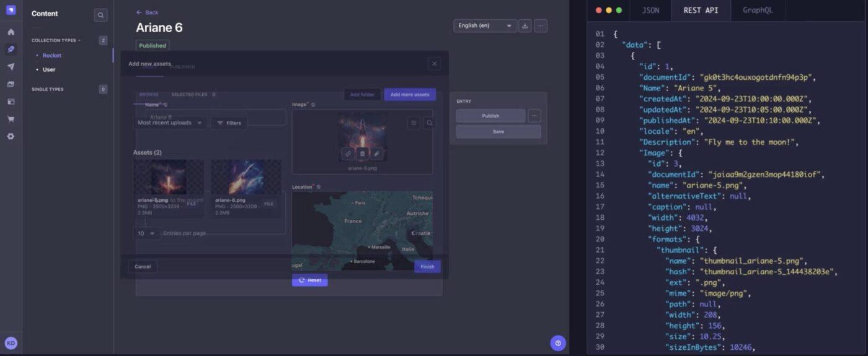Image resolution: width=868 pixels, height=356 pixels.
Task: Click the magnifier icon in the assets dialog
Action: click(x=429, y=123)
